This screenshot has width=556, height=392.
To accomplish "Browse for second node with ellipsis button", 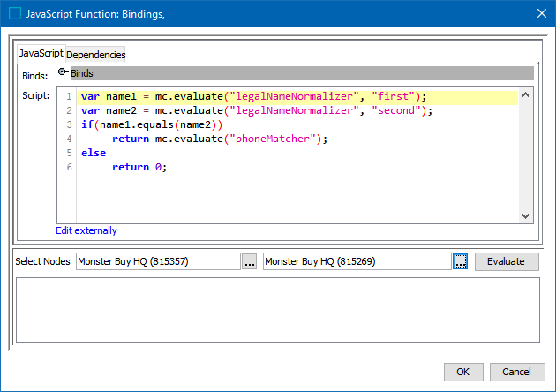I will click(461, 262).
